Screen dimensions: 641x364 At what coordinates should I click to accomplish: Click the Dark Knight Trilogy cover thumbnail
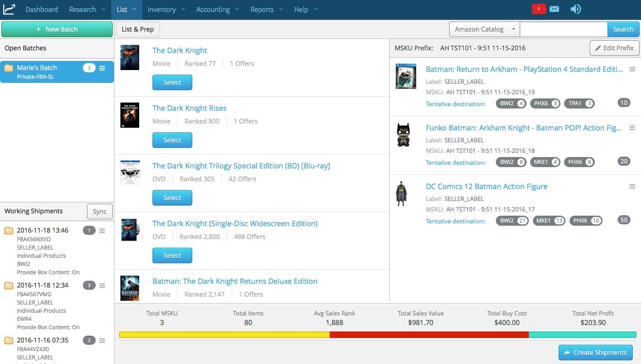click(x=130, y=173)
